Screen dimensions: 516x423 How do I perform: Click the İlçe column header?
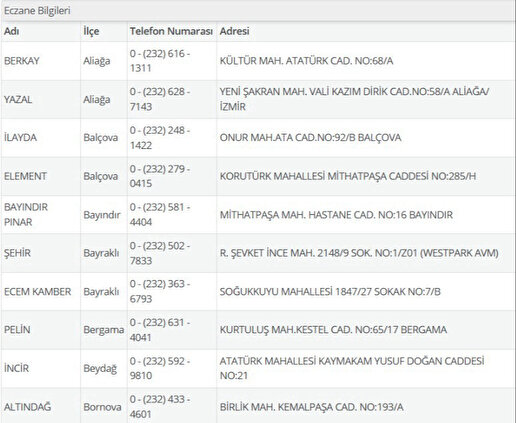coord(91,31)
